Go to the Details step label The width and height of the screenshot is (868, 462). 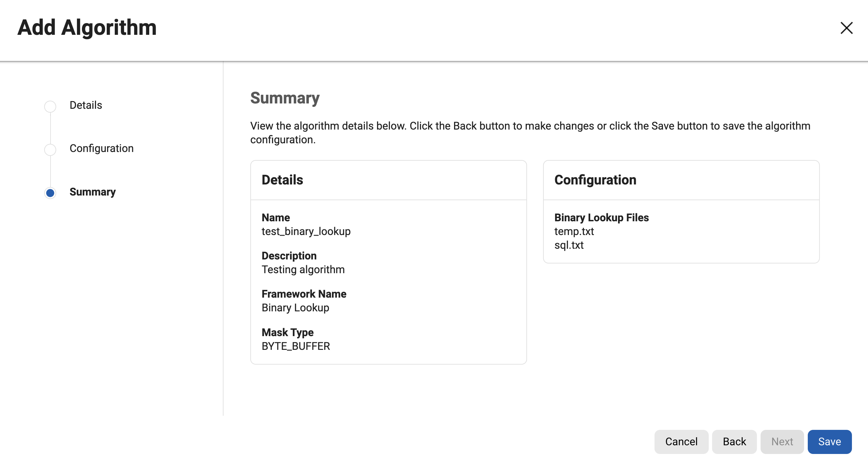pyautogui.click(x=86, y=105)
